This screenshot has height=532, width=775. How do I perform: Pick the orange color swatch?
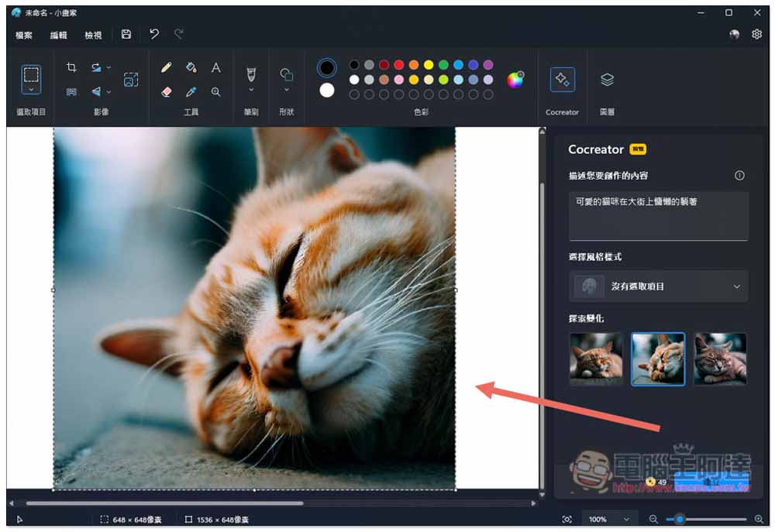click(x=414, y=65)
